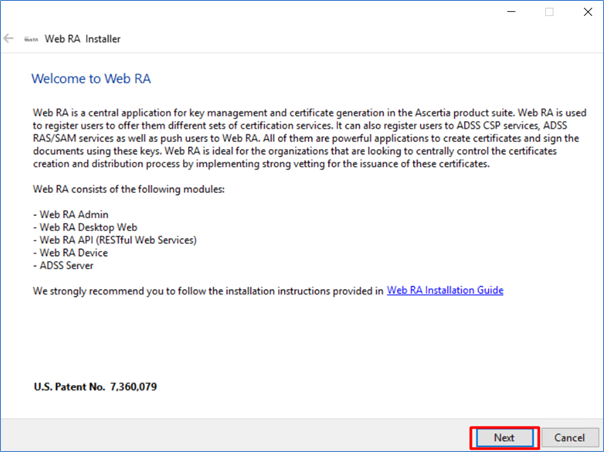604x452 pixels.
Task: Click the 'We strongly recommend you' sentence
Action: pyautogui.click(x=208, y=291)
